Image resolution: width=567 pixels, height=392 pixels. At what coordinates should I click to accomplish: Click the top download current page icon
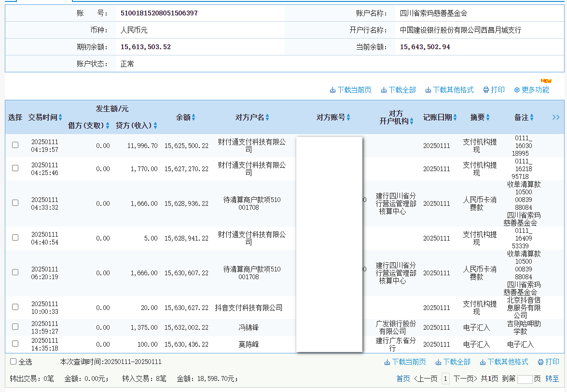[x=332, y=90]
